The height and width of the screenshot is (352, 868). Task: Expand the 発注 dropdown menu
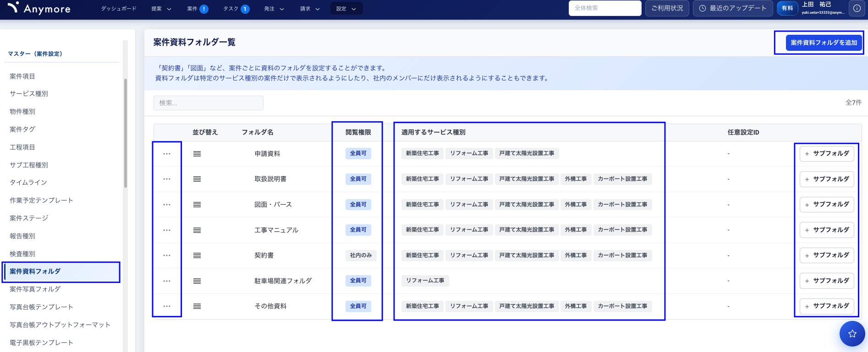tap(274, 9)
